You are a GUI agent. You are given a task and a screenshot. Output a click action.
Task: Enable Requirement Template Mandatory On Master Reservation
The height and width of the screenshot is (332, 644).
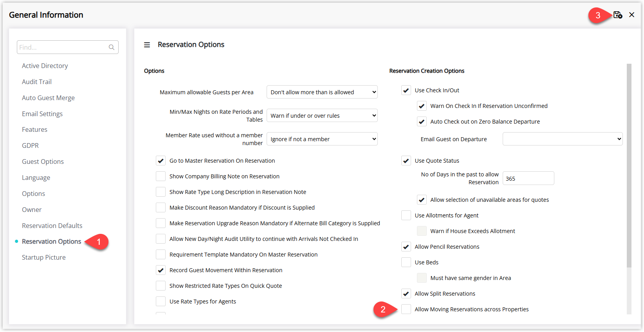point(161,255)
